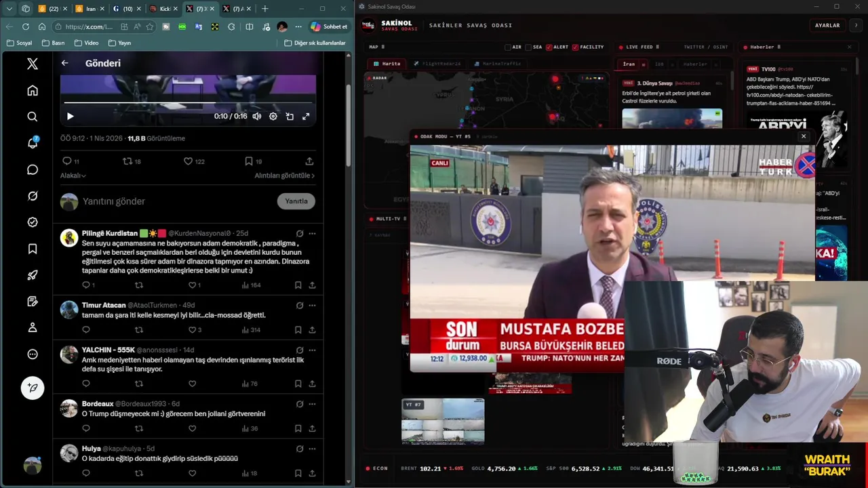Open the X sidebar More circle icon
Viewport: 868px width, 488px height.
tap(33, 354)
